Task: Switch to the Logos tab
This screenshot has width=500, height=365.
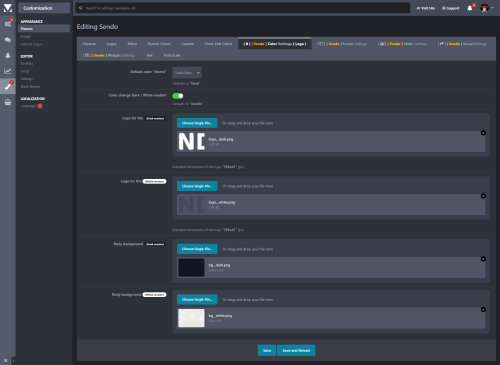Action: click(111, 44)
